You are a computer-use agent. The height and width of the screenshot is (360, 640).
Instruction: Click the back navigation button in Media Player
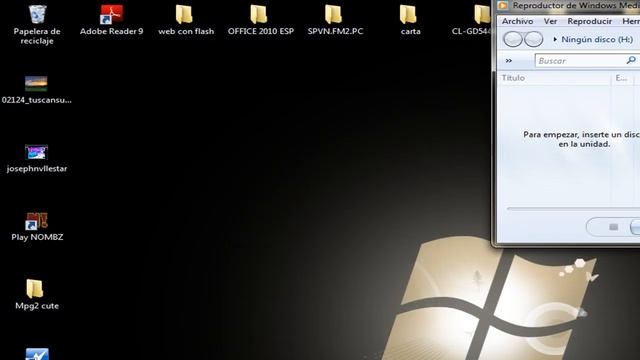tap(513, 40)
